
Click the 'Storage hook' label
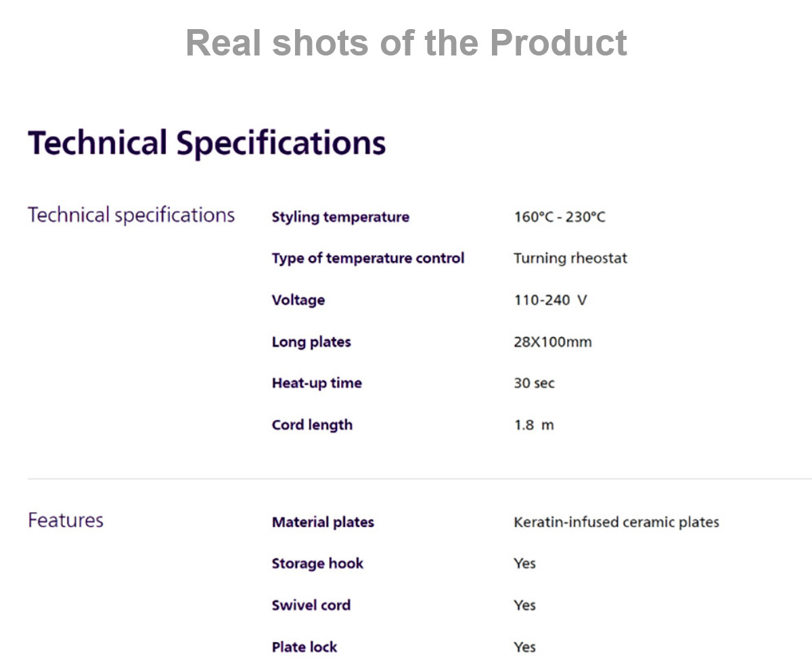317,564
